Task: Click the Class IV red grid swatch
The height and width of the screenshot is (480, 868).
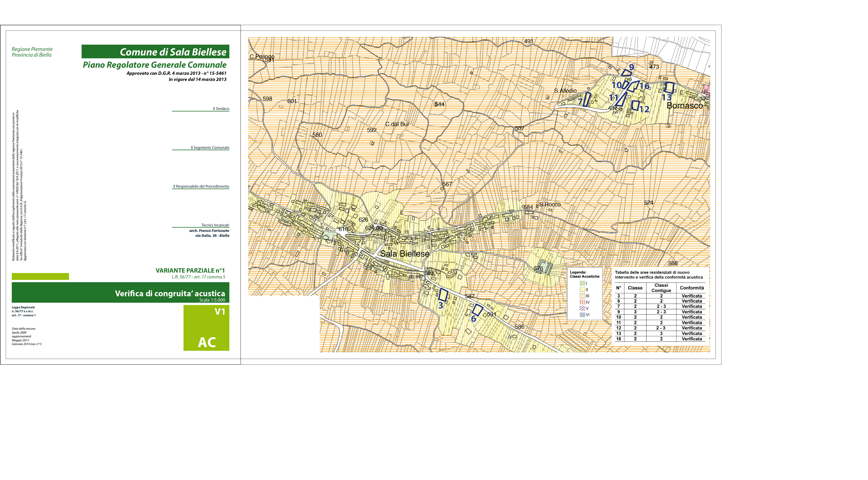Action: pyautogui.click(x=582, y=302)
